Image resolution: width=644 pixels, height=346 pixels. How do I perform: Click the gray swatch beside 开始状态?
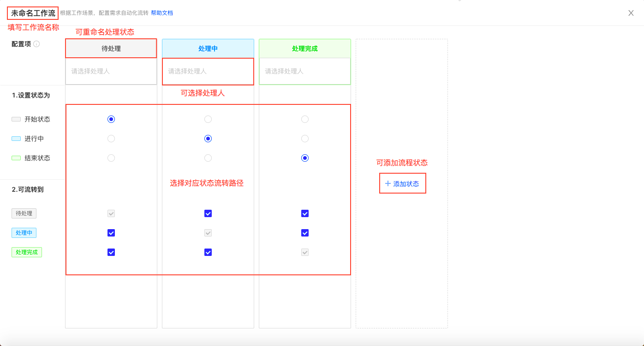(x=16, y=119)
